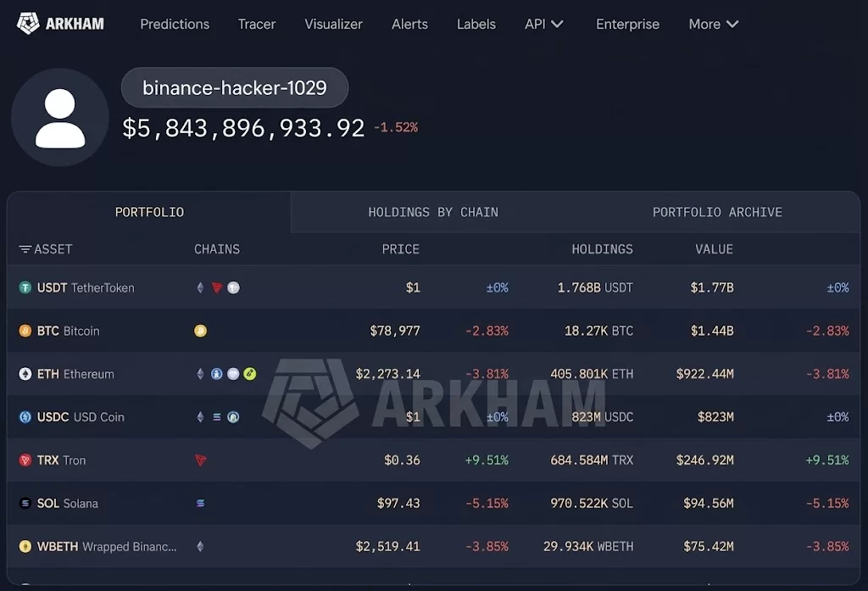Click the Arkham logo icon
The width and height of the screenshot is (868, 591).
click(28, 23)
